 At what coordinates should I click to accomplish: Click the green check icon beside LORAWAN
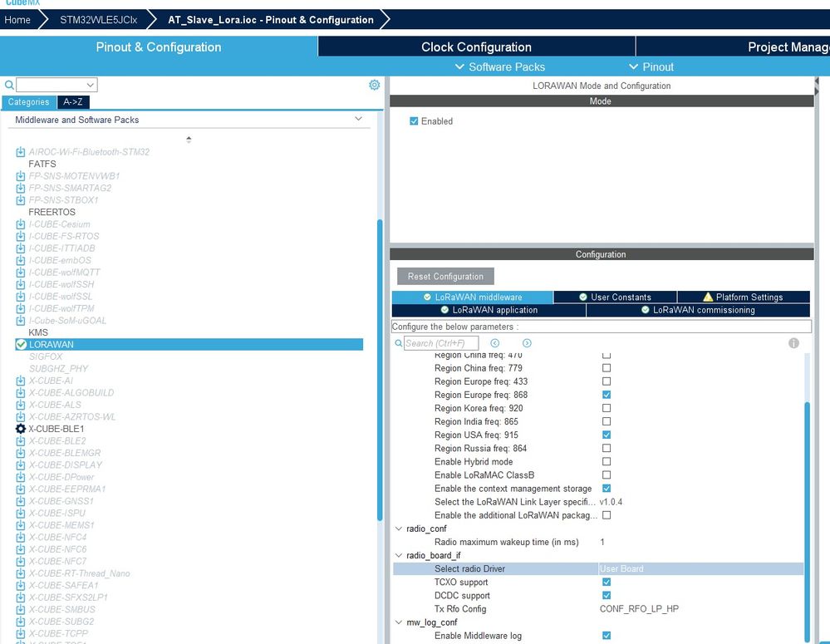point(21,344)
